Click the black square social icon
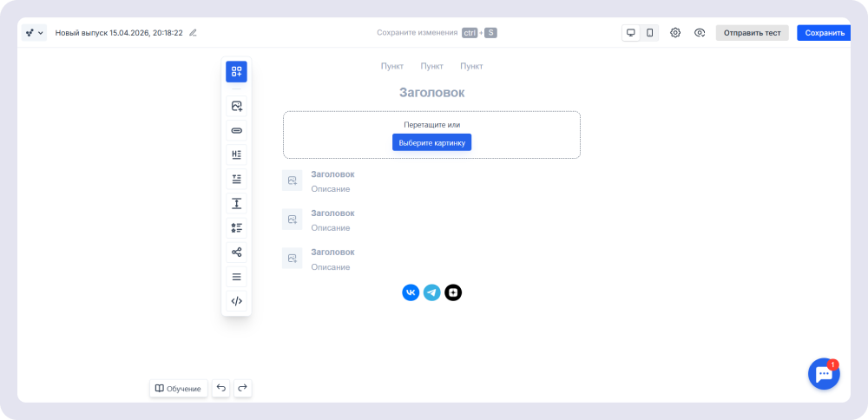The width and height of the screenshot is (868, 420). [x=453, y=292]
